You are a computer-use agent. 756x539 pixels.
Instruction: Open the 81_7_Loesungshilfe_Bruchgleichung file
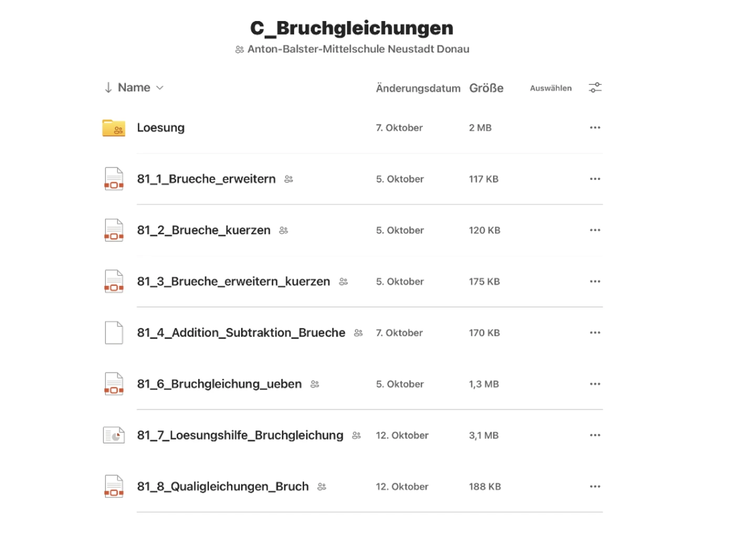pyautogui.click(x=240, y=435)
